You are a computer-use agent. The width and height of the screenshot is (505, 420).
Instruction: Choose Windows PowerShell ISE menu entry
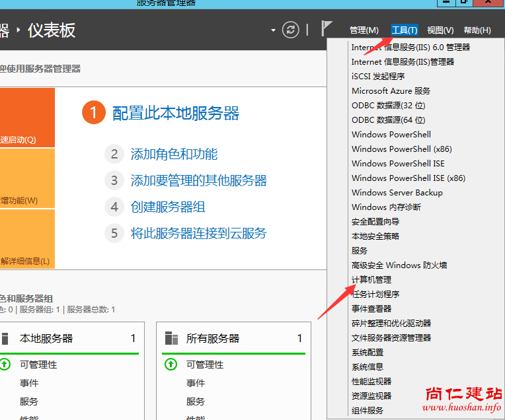pyautogui.click(x=398, y=164)
